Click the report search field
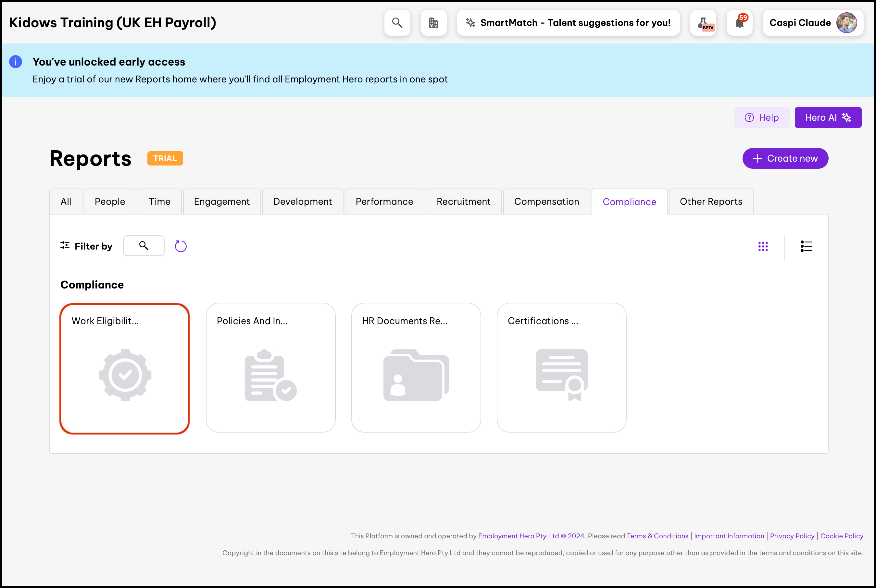Screen dimensions: 876x588 pyautogui.click(x=144, y=246)
